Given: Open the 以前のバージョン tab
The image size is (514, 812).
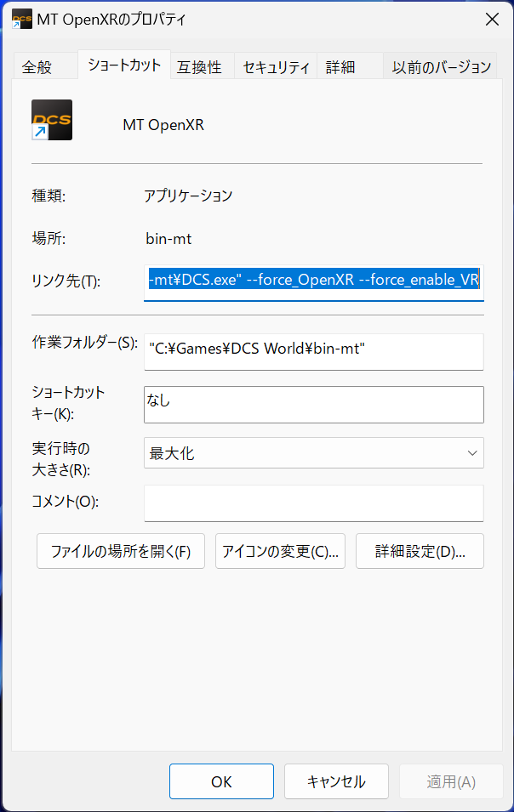Looking at the screenshot, I should tap(441, 67).
